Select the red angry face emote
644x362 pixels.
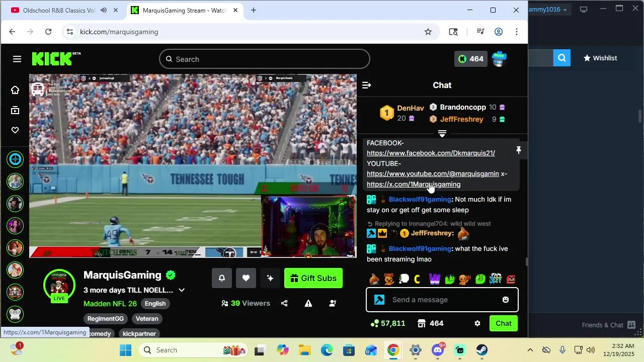511,279
